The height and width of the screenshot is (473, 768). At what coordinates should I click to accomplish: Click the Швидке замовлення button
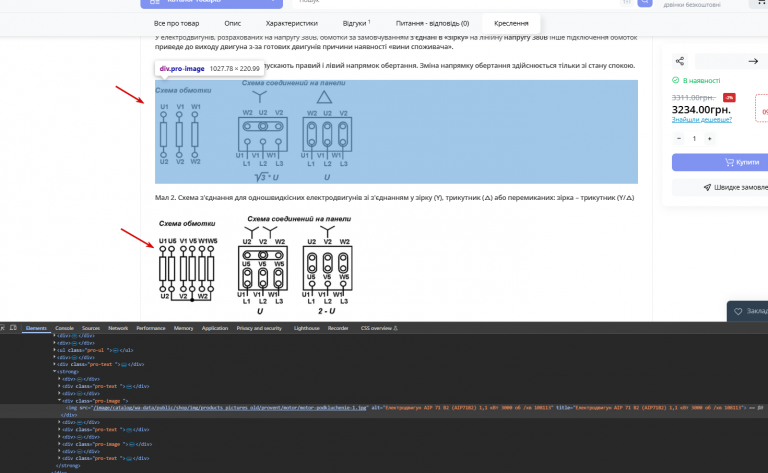pos(720,187)
